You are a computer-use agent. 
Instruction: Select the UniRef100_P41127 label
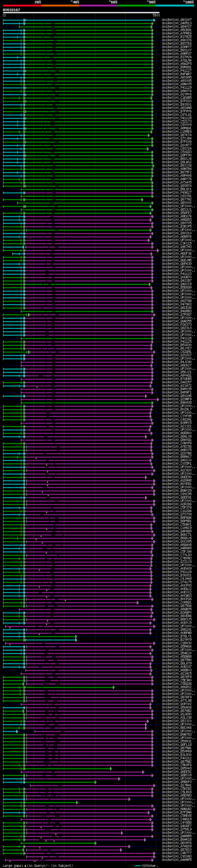point(176,71)
